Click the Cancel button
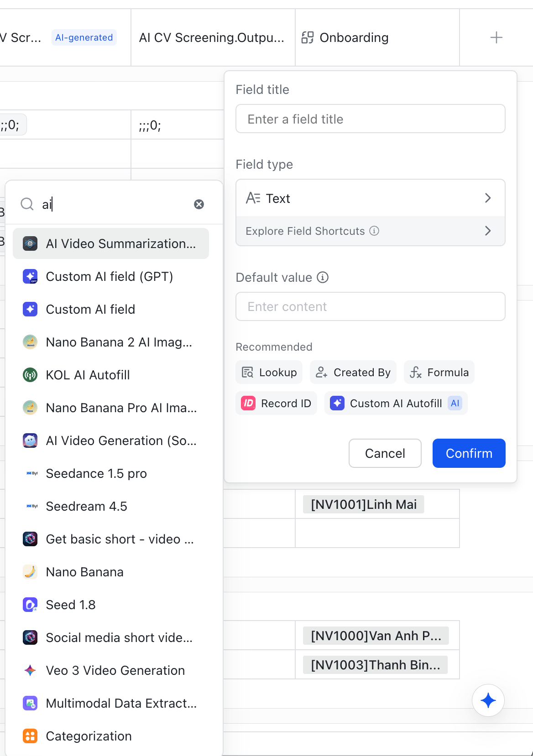Screen dimensions: 533x756 click(385, 453)
